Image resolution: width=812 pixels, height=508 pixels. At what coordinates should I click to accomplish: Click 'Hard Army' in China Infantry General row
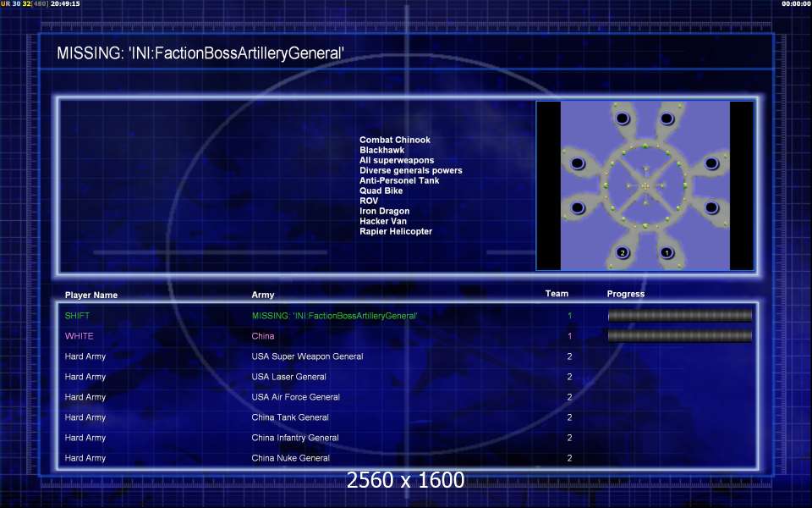[x=85, y=438]
